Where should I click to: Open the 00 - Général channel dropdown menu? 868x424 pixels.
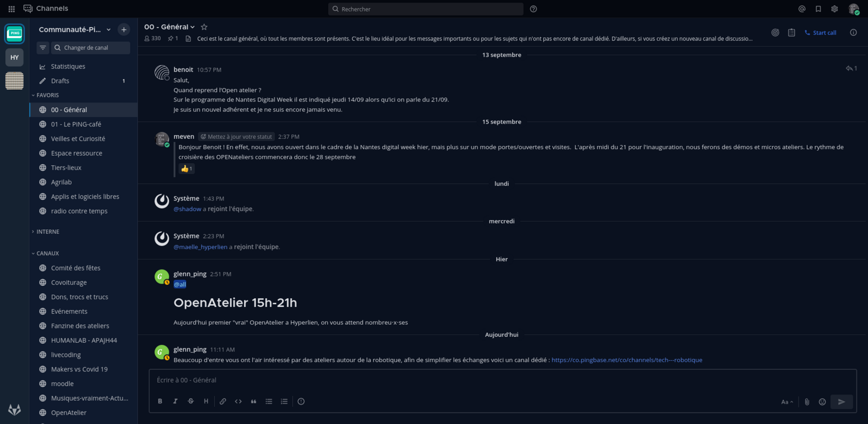169,27
